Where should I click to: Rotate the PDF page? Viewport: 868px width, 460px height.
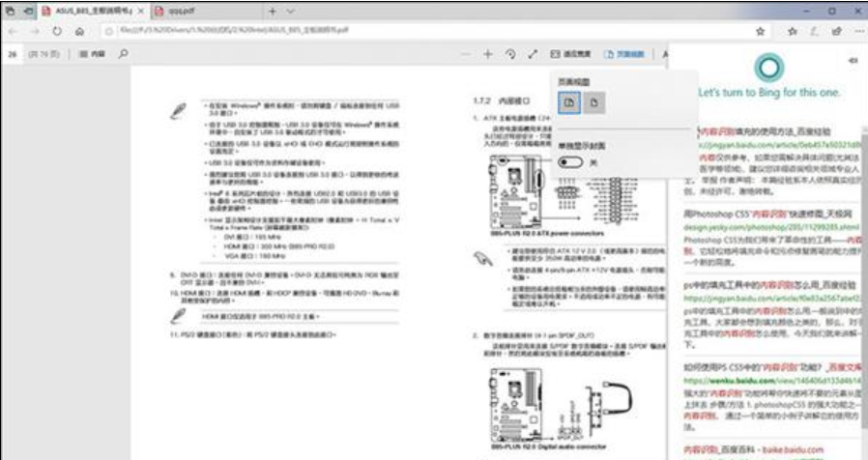click(x=510, y=55)
